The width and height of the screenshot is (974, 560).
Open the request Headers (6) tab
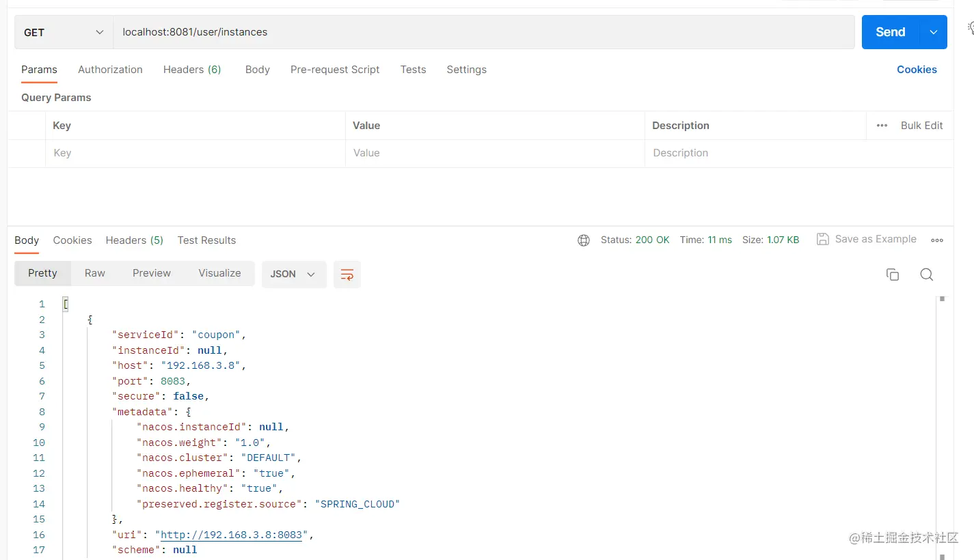pos(192,70)
